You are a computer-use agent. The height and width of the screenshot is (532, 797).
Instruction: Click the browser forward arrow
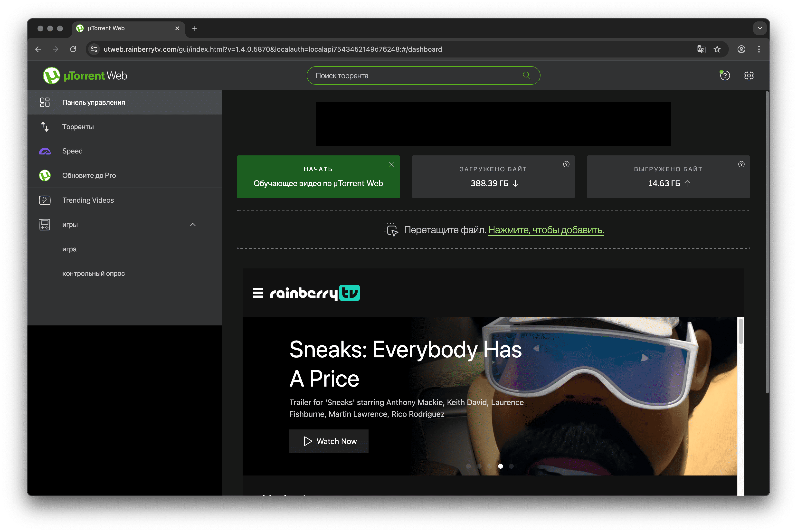[55, 49]
